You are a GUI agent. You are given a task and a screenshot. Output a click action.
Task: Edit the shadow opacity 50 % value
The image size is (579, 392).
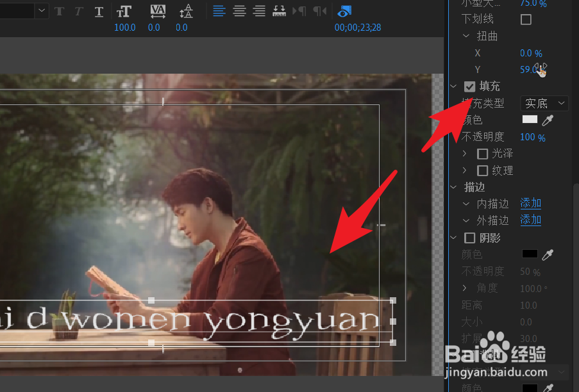tap(530, 272)
